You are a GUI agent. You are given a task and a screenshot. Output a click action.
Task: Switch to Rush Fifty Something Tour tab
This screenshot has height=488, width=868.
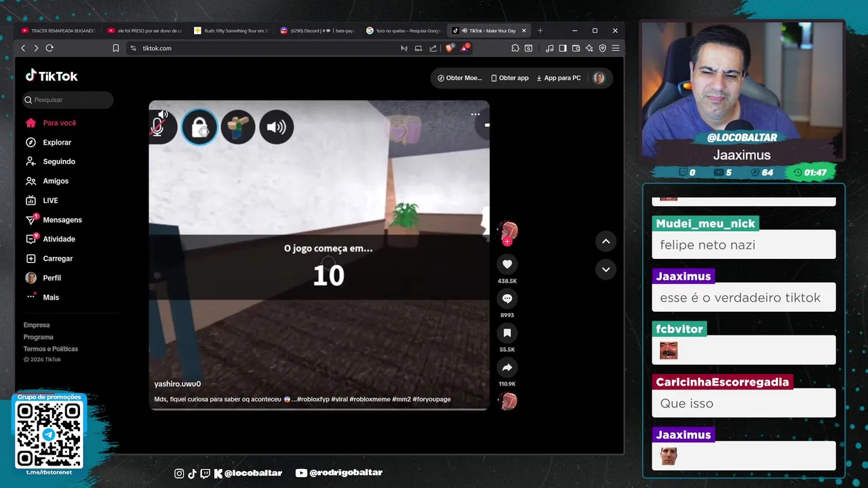point(231,30)
